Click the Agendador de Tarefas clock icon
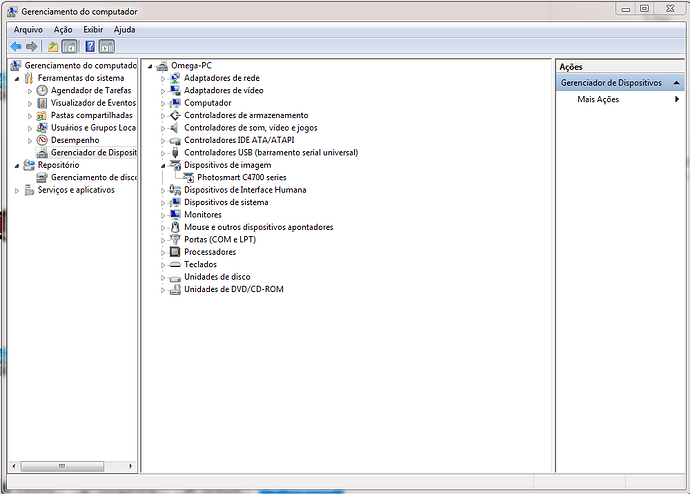The height and width of the screenshot is (494, 690). click(42, 90)
